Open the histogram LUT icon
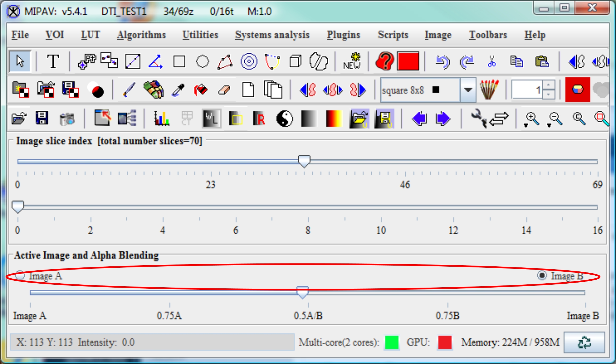This screenshot has height=364, width=616. (161, 118)
